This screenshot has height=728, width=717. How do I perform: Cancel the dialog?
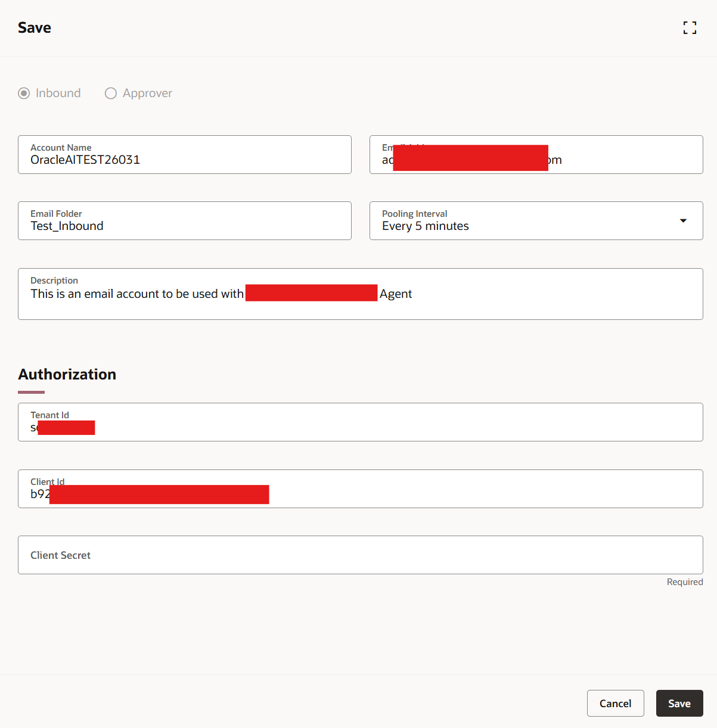coord(616,704)
